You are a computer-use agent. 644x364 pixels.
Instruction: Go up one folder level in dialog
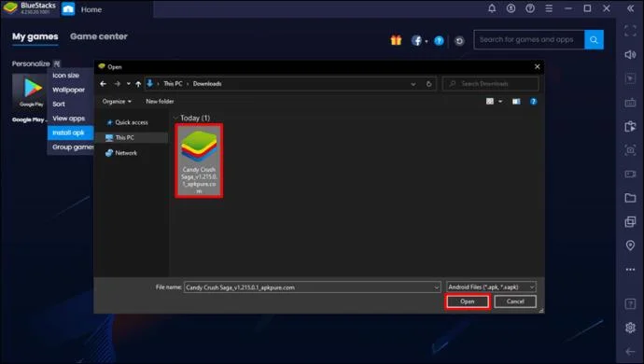(138, 84)
